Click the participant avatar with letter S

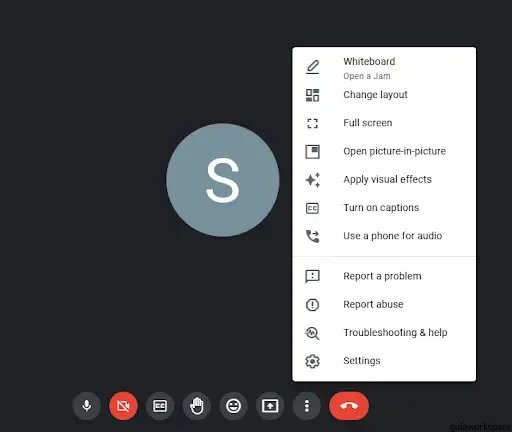click(x=223, y=180)
